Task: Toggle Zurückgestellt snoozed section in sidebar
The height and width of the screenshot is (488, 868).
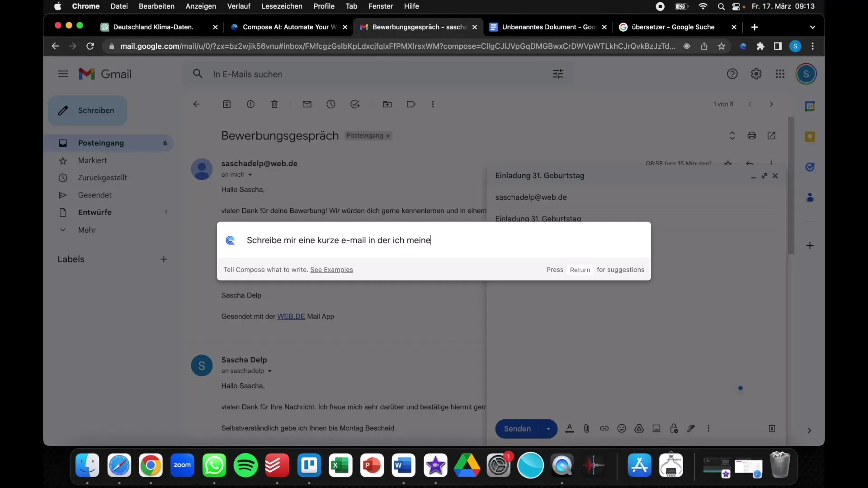Action: [102, 178]
